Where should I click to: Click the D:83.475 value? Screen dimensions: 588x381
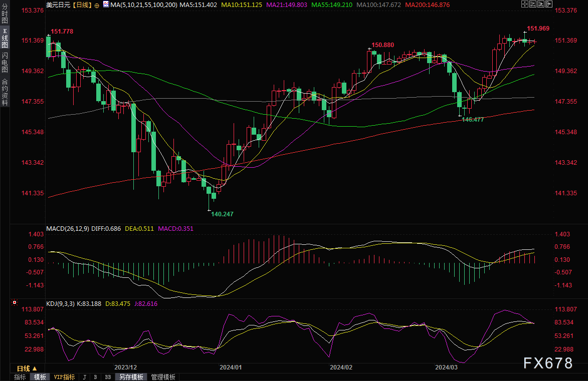(x=118, y=304)
